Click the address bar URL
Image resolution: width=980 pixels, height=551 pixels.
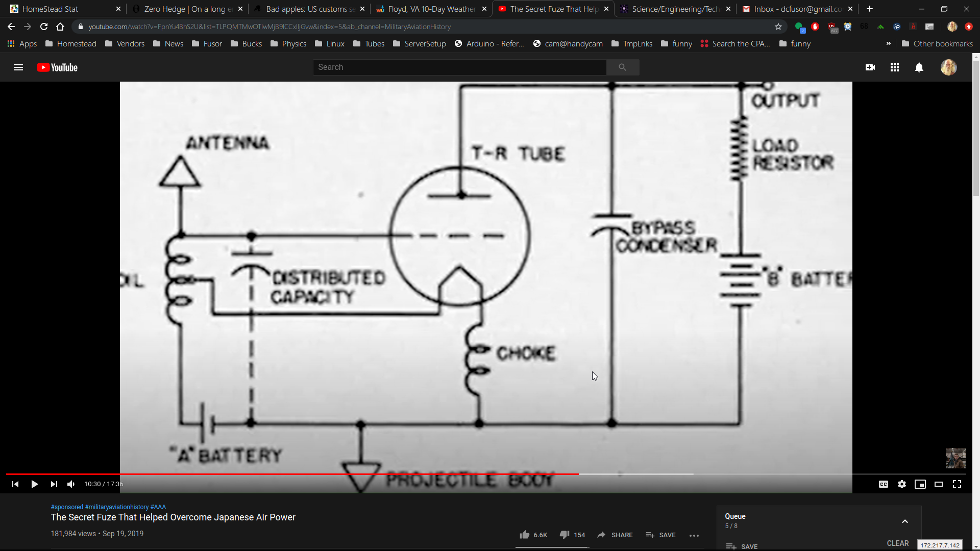[269, 27]
